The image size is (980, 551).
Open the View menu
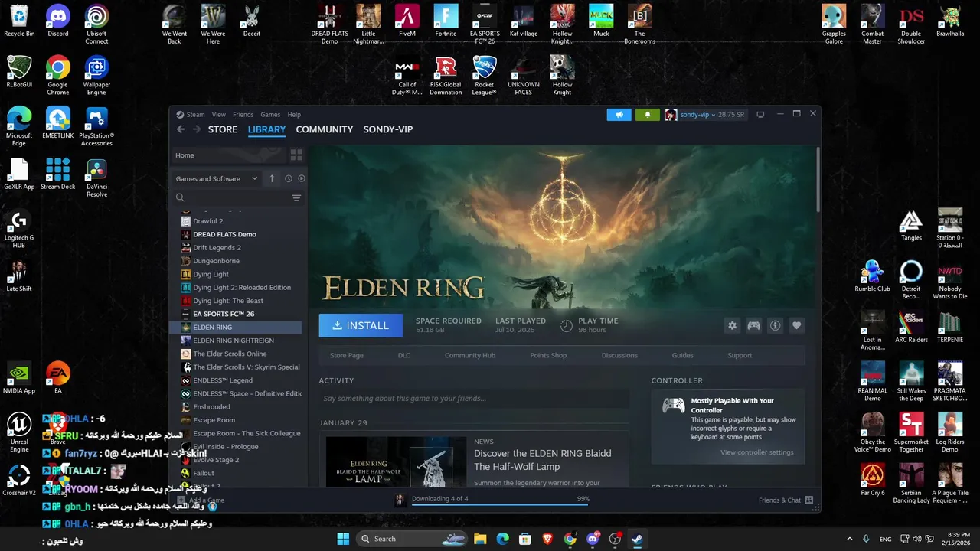pyautogui.click(x=219, y=115)
